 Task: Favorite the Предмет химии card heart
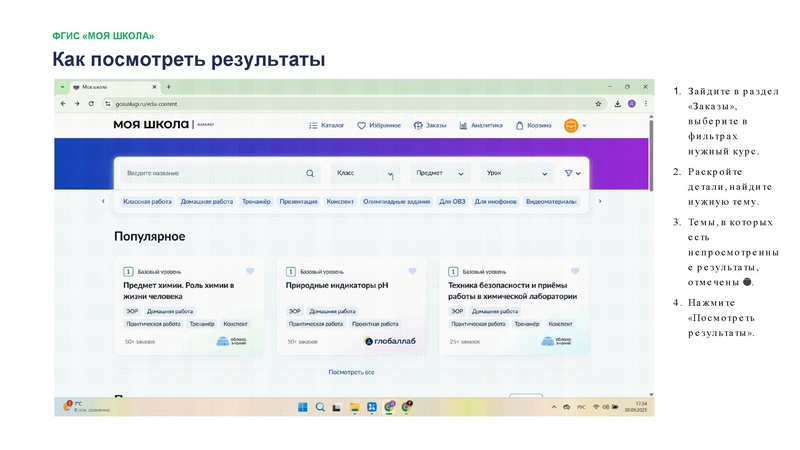click(x=250, y=271)
